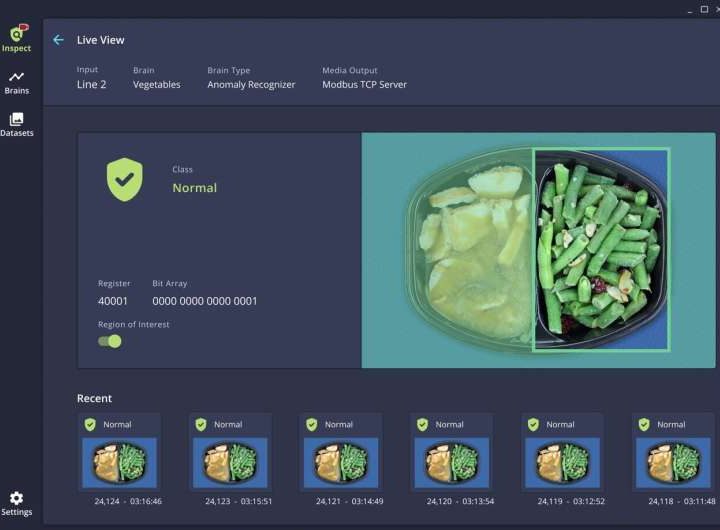Click shield icon on recent item 24,118
Viewport: 720px width, 530px height.
click(644, 425)
